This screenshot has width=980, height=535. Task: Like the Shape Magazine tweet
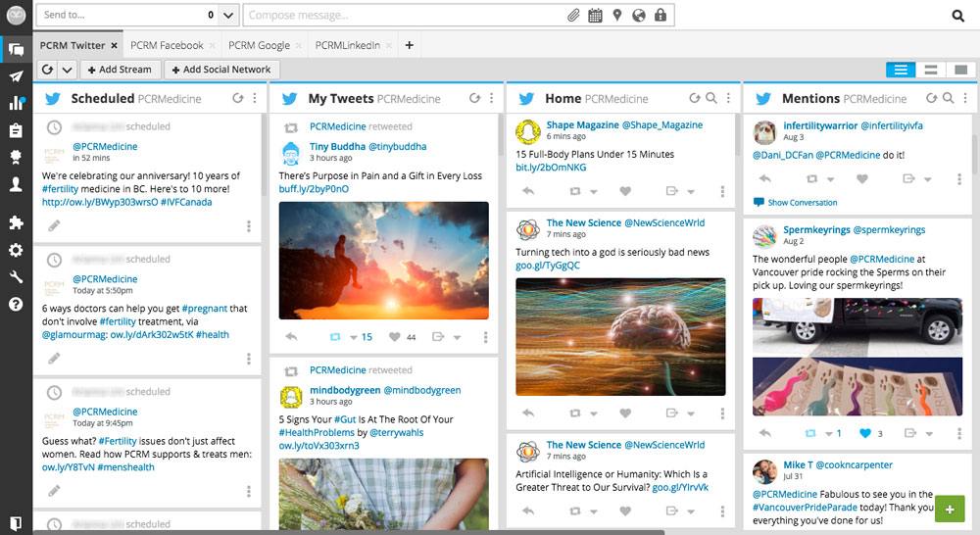tap(625, 191)
